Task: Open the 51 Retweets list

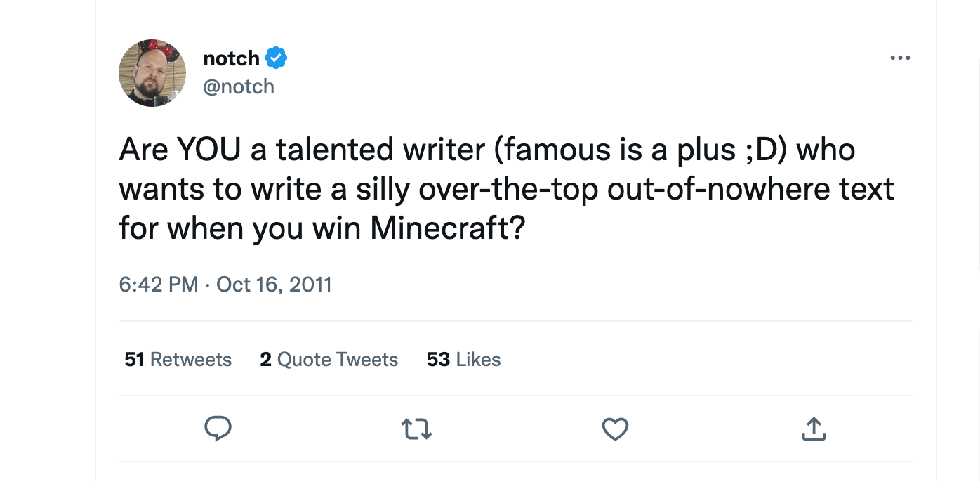Action: click(x=178, y=359)
